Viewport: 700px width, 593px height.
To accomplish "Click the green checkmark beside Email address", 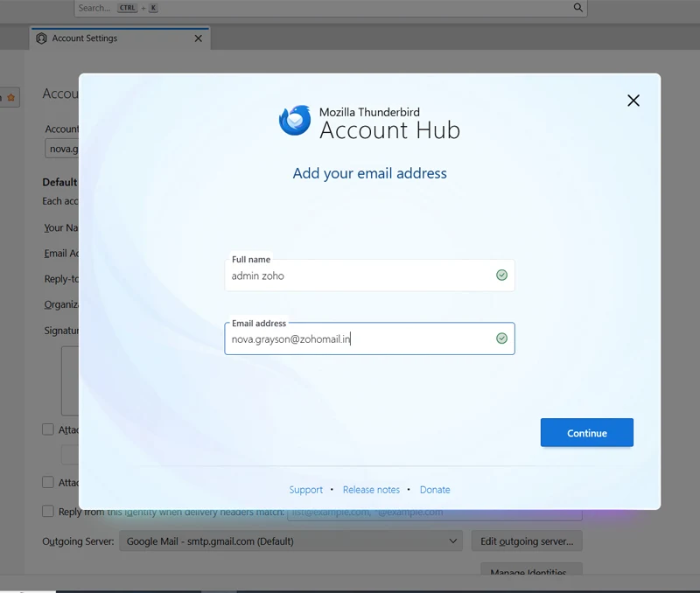I will point(501,338).
